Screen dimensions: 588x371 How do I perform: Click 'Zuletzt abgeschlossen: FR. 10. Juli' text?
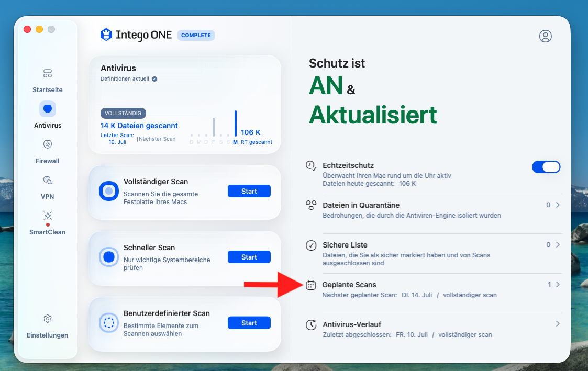click(x=375, y=335)
